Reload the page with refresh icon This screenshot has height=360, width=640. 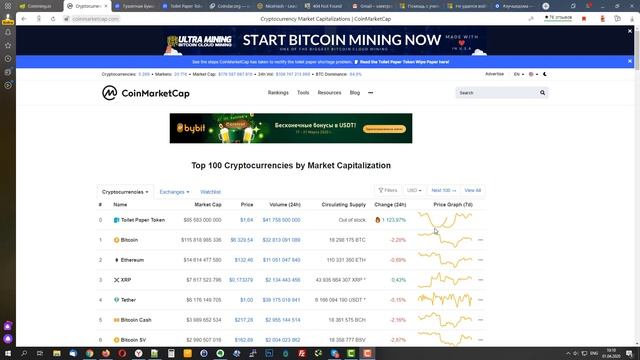53,19
